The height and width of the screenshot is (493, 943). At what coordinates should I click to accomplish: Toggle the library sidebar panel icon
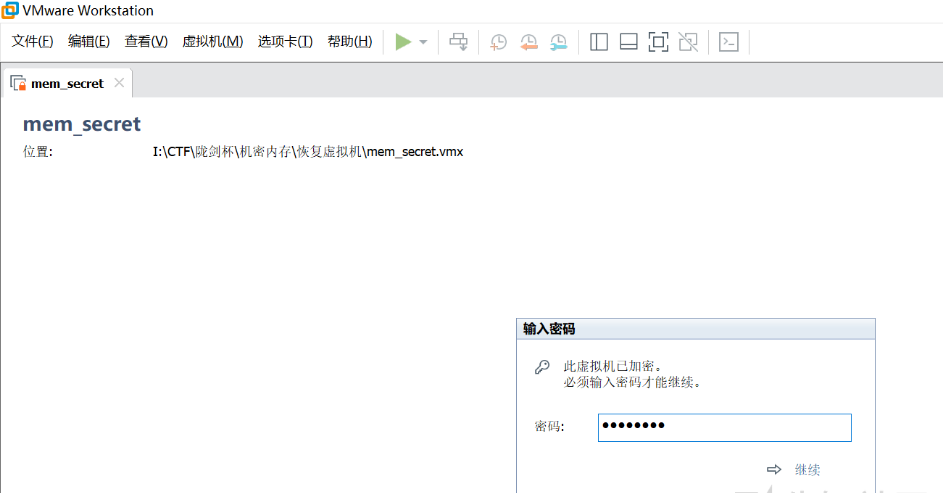point(599,42)
